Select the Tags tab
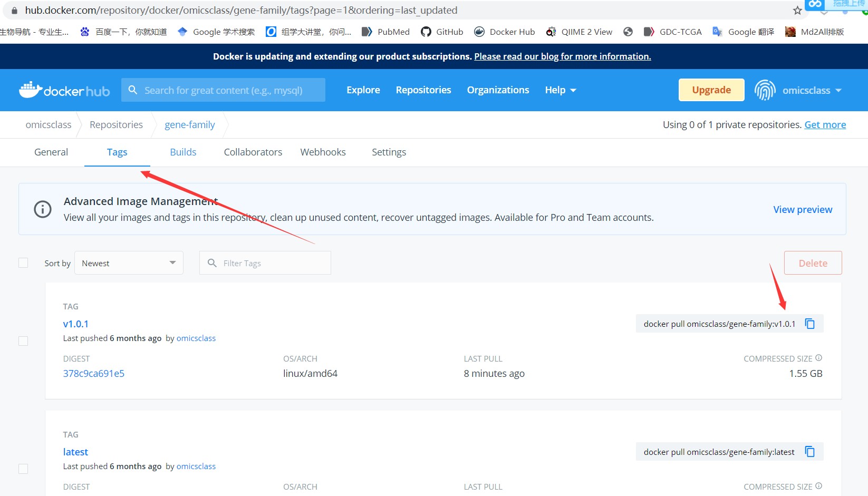Screen dimensions: 868x496 pyautogui.click(x=117, y=152)
